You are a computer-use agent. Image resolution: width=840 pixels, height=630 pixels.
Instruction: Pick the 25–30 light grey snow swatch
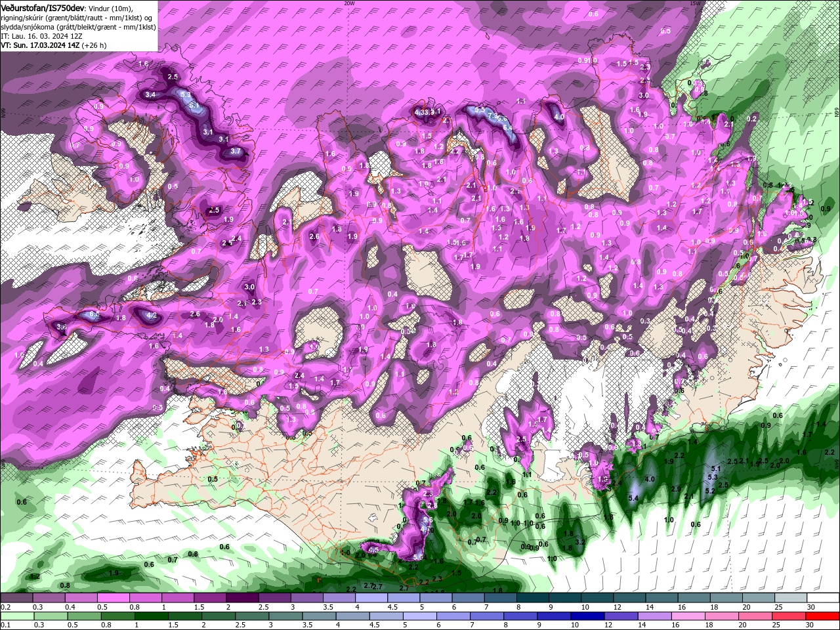tap(790, 598)
